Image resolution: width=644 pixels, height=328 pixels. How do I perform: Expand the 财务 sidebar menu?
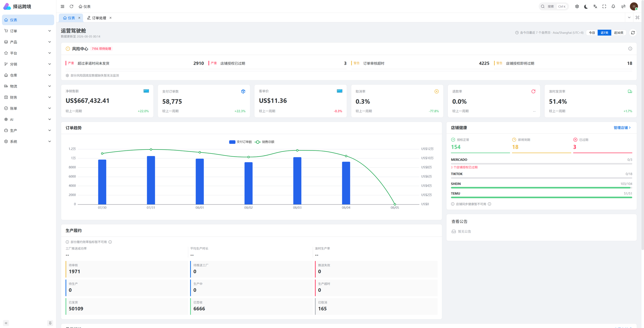[x=28, y=97]
